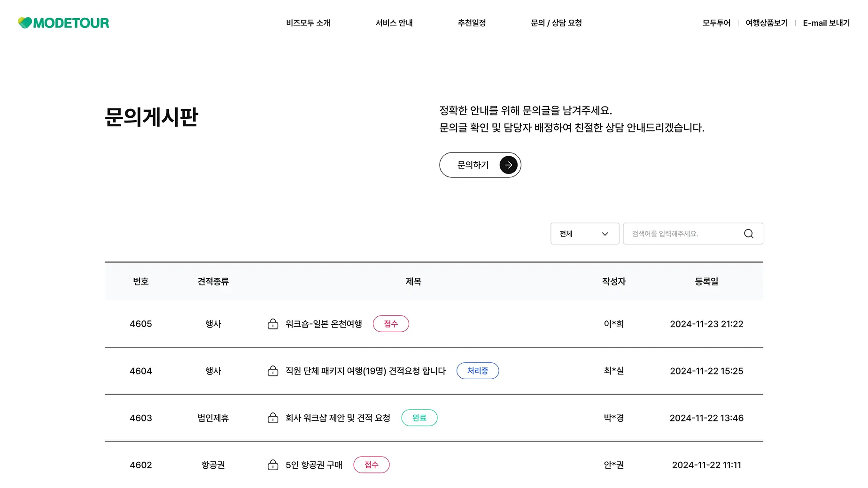
Task: Follow the 모두투어 top link
Action: click(716, 23)
